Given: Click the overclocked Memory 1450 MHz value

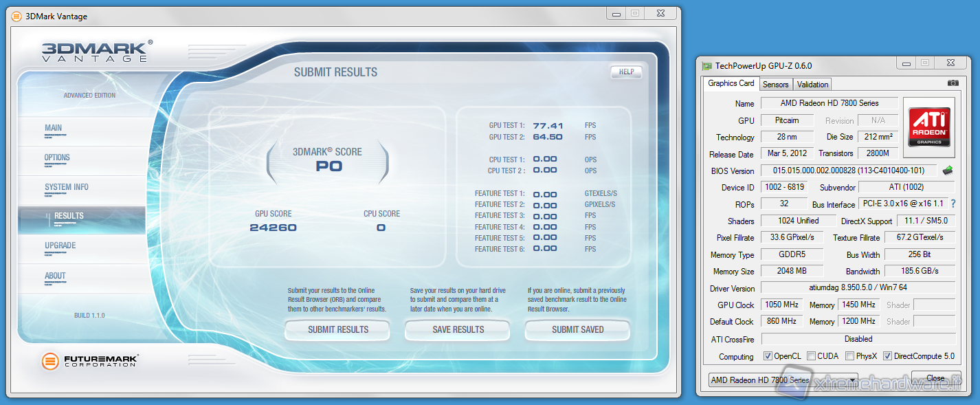Looking at the screenshot, I should click(859, 305).
